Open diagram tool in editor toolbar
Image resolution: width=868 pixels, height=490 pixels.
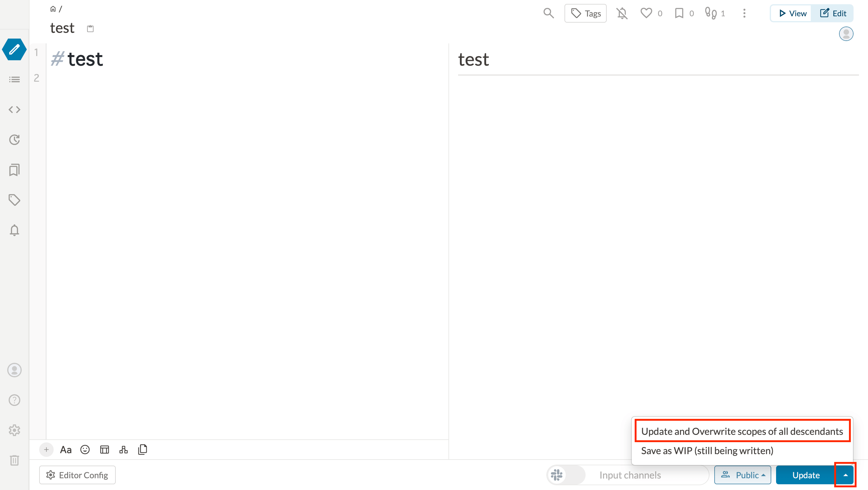124,450
